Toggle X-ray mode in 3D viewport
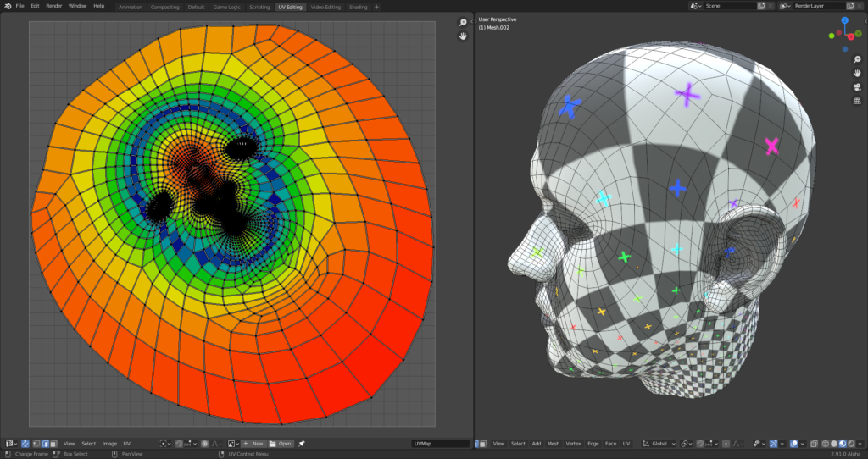 pyautogui.click(x=815, y=444)
